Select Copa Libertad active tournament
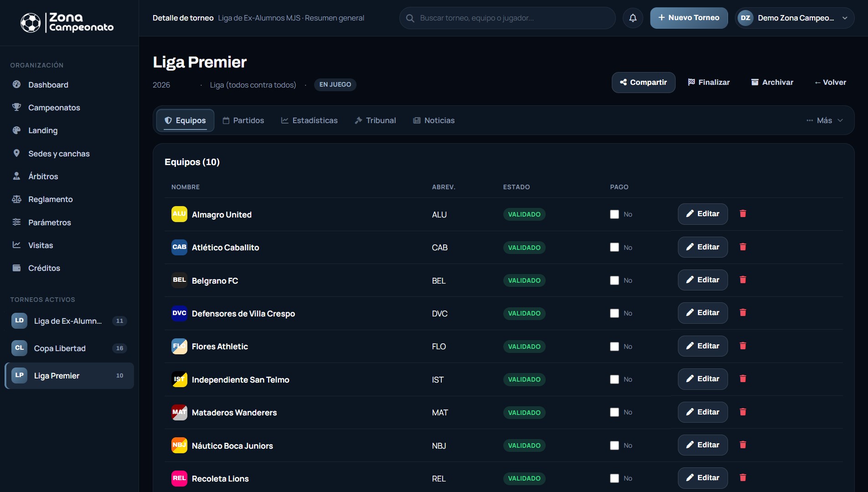 tap(69, 348)
